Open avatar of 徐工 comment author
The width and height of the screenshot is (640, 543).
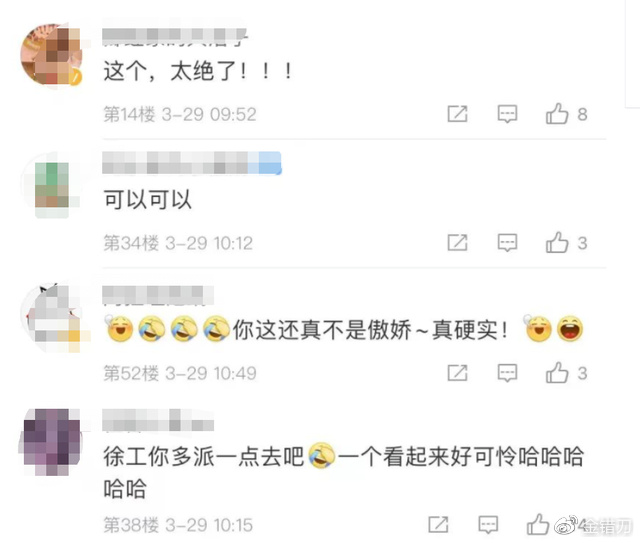pyautogui.click(x=52, y=441)
